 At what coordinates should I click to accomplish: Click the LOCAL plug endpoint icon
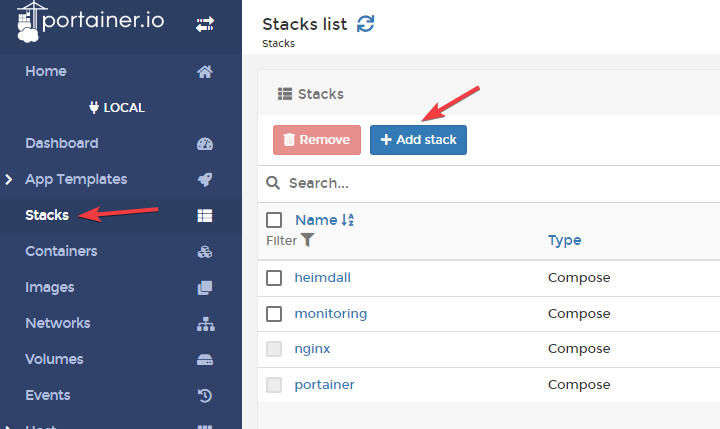pos(94,107)
